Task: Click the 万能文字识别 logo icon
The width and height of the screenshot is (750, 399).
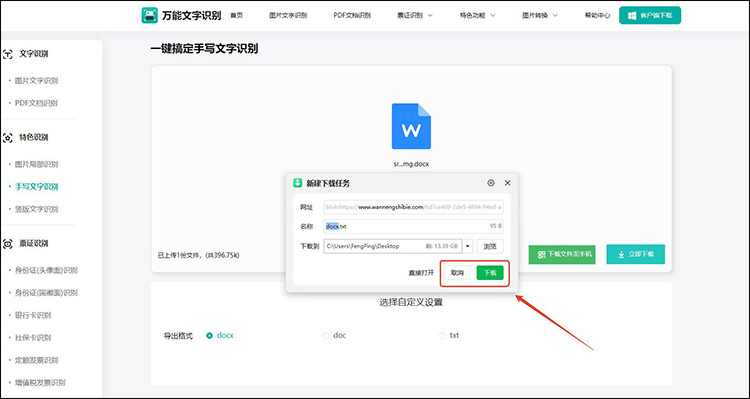Action: click(x=150, y=15)
